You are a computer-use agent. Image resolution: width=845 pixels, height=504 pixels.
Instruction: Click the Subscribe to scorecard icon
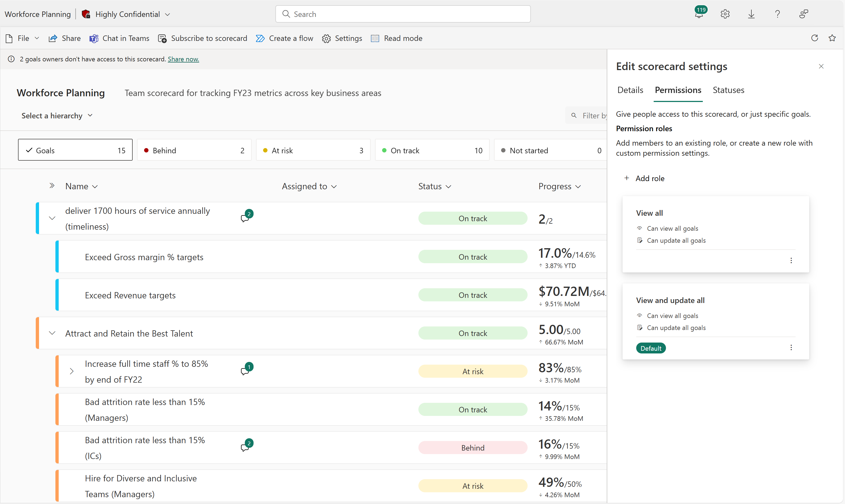(162, 38)
